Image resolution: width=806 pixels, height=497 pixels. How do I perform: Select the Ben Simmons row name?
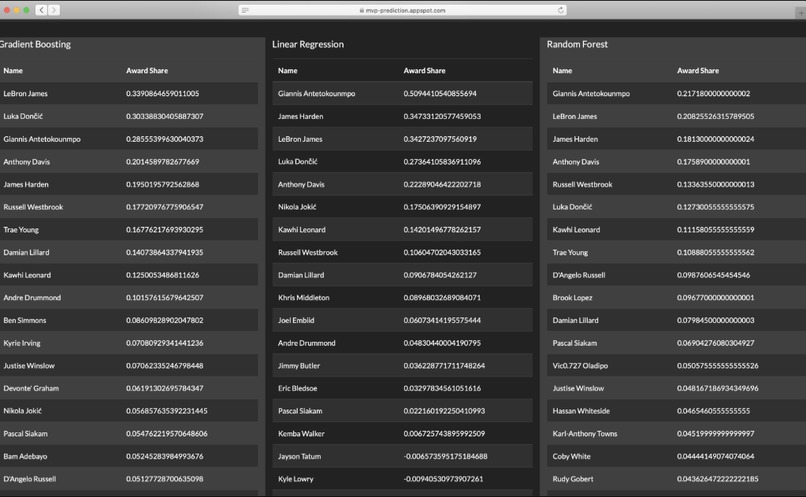[25, 320]
